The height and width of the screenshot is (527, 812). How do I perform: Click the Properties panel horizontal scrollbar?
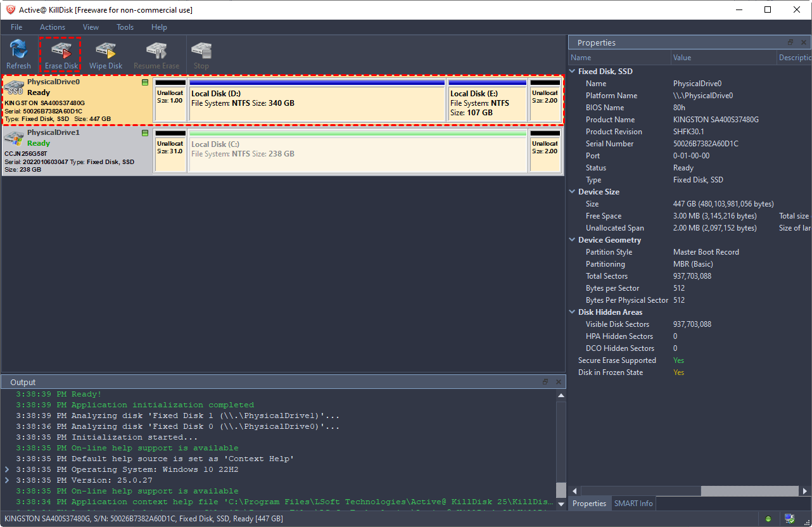[x=640, y=491]
